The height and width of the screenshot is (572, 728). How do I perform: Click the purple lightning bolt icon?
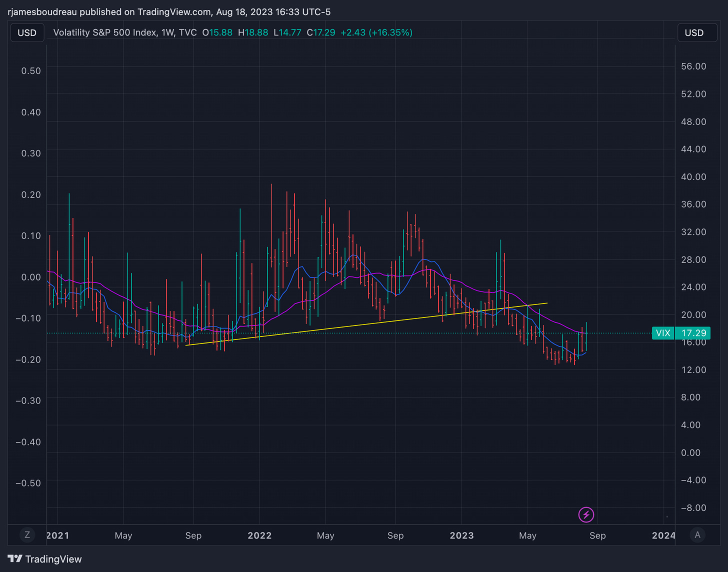click(x=586, y=514)
